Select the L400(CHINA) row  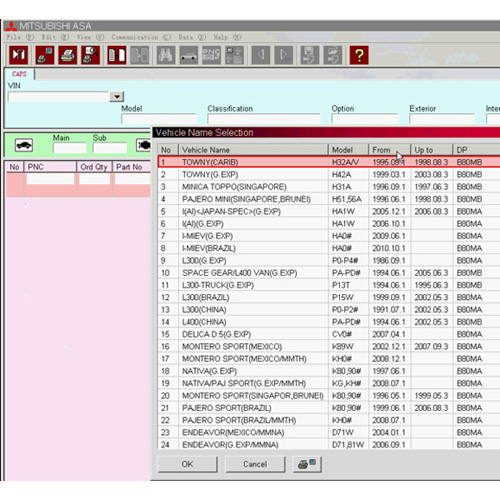coord(329,322)
